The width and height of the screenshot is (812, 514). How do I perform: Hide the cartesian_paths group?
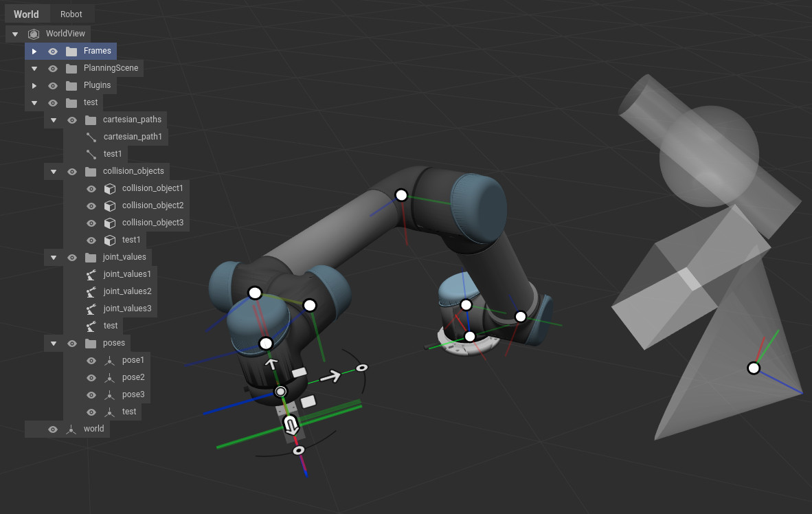[x=72, y=120]
